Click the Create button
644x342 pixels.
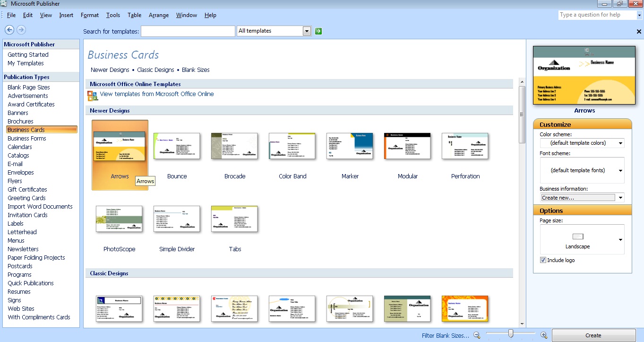click(593, 335)
